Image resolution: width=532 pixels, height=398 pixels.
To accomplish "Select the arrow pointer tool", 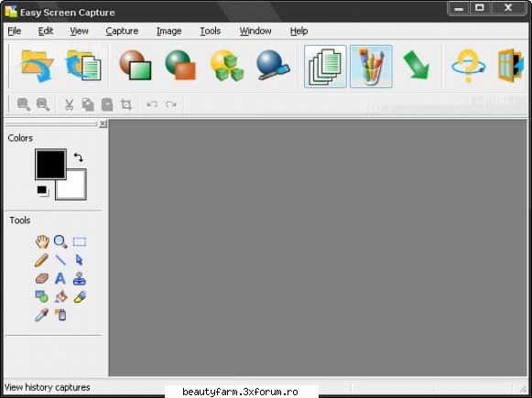I will 80,260.
